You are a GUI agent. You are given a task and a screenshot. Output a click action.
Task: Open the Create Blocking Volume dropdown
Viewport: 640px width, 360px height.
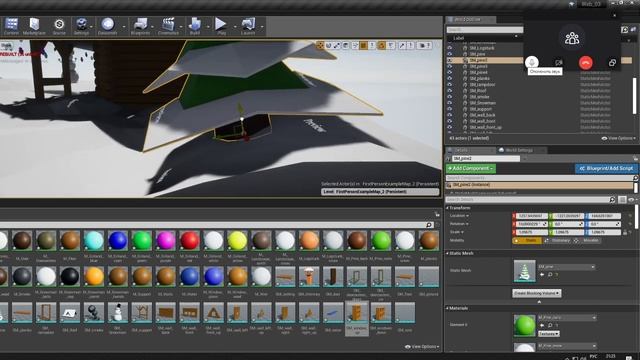pyautogui.click(x=537, y=293)
